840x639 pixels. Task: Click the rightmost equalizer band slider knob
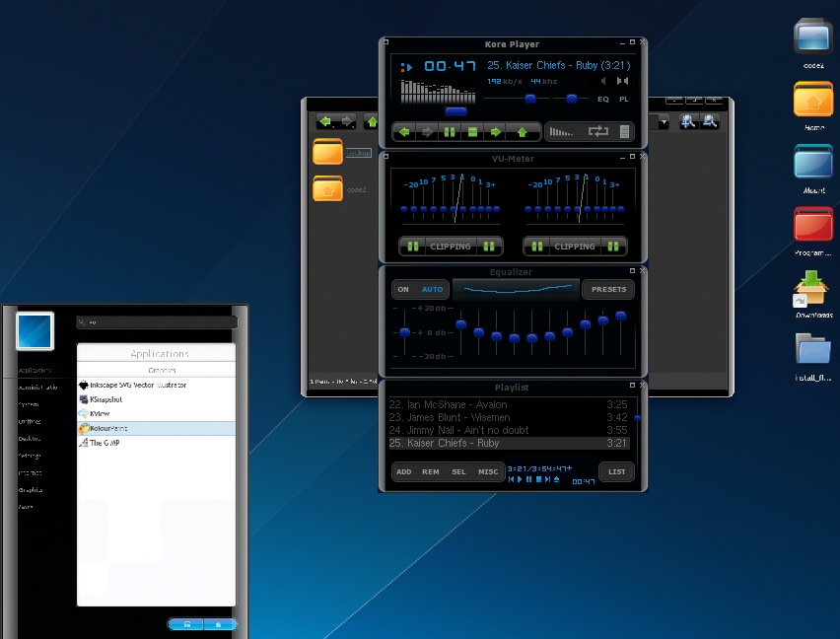(x=620, y=316)
